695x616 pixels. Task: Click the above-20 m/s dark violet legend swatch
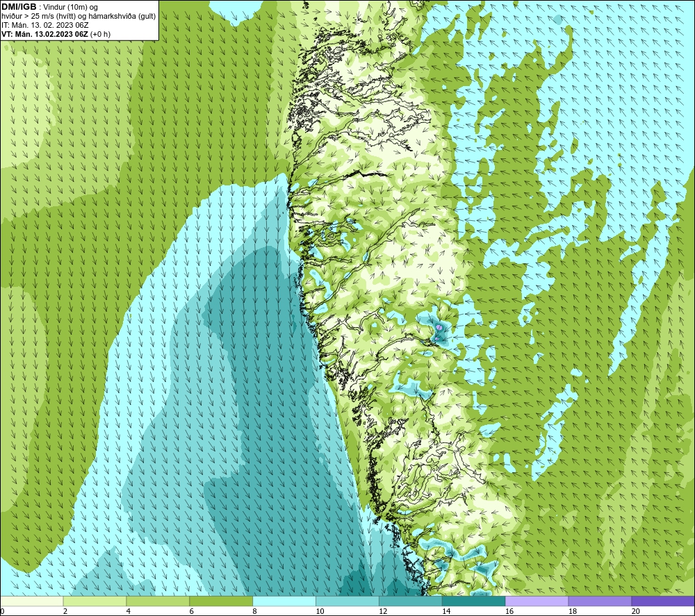[663, 601]
